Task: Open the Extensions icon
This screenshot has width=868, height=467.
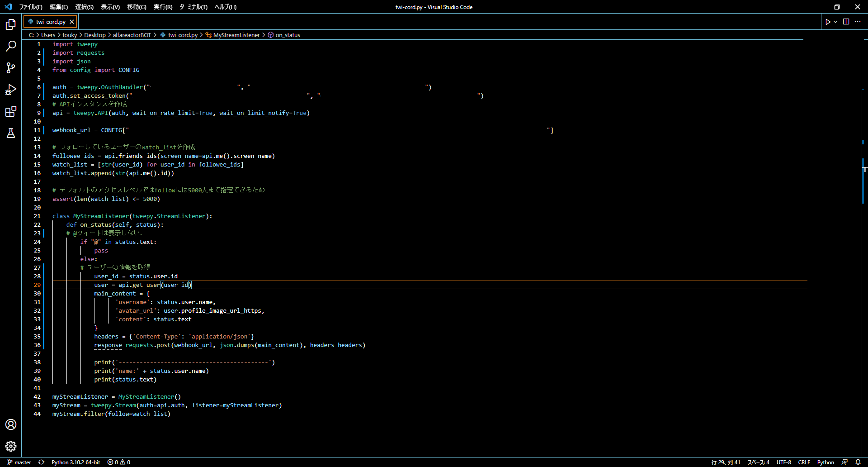Action: click(11, 111)
